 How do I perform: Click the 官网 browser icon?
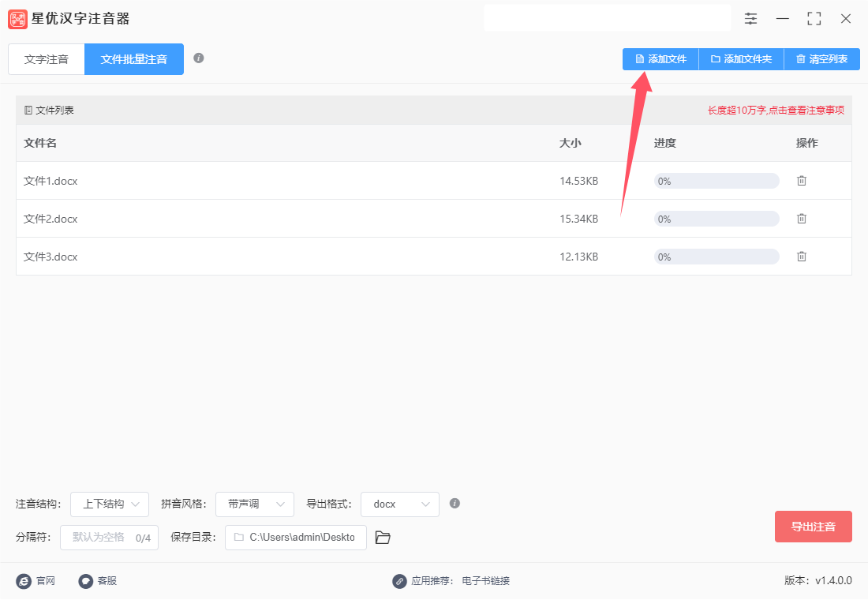pos(24,581)
